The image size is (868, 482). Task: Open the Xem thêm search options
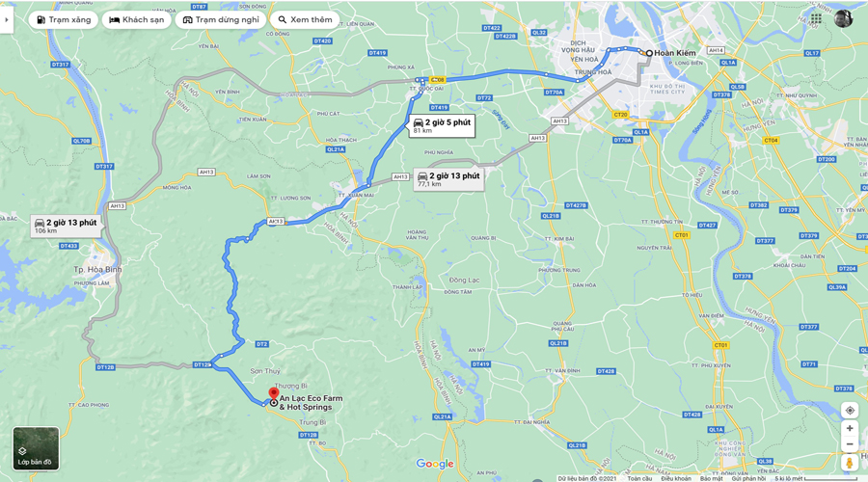[x=305, y=20]
